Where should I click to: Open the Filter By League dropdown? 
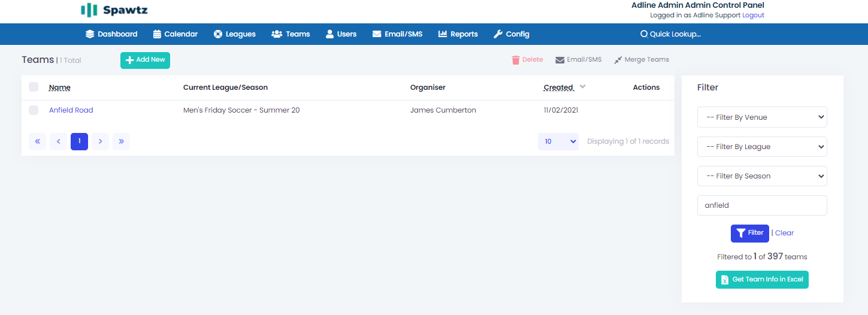(762, 147)
